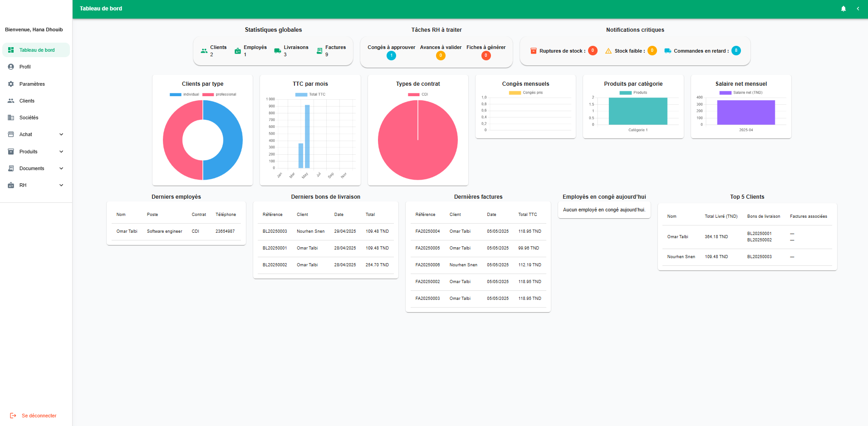
Task: Click the Stock faible count badge
Action: 652,51
